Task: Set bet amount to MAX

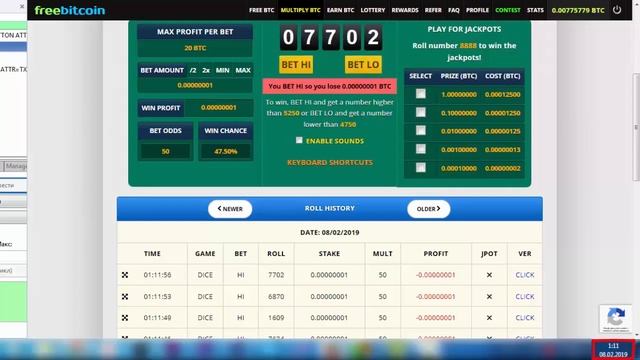Action: point(243,70)
